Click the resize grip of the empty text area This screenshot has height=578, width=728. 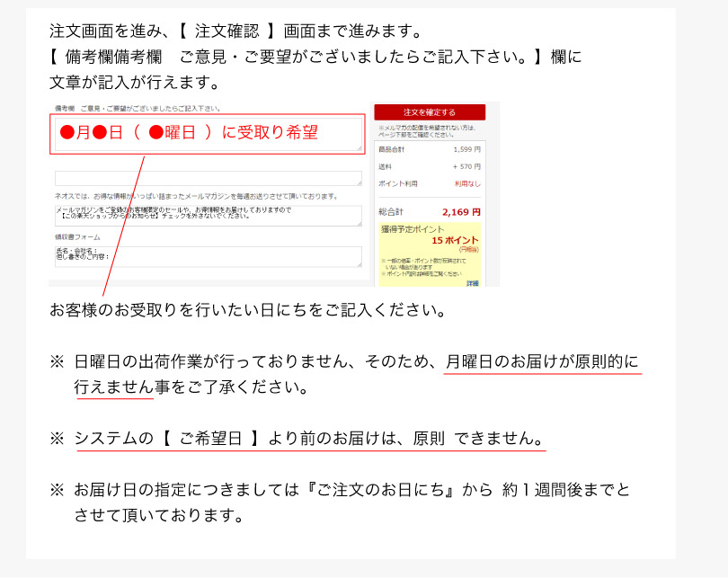(359, 182)
